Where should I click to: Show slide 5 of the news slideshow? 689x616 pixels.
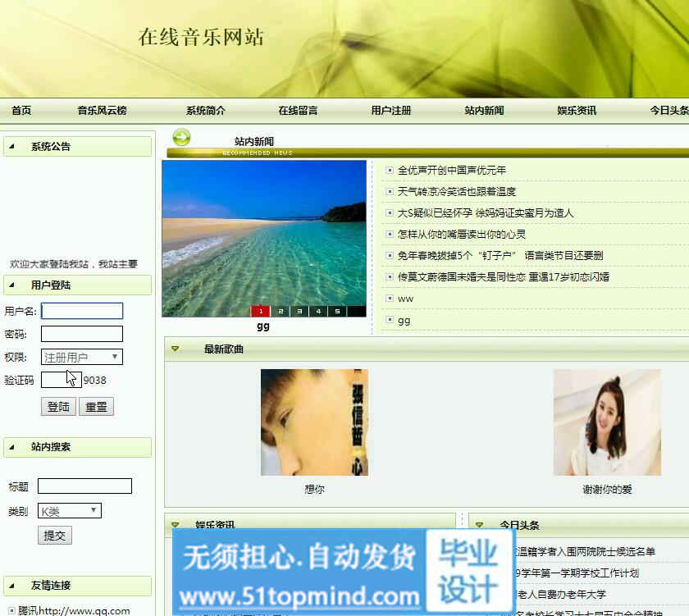click(337, 311)
